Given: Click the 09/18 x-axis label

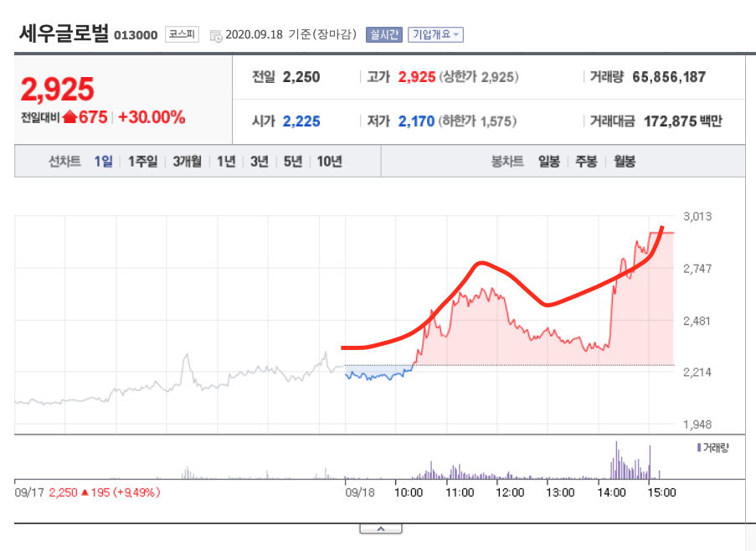Looking at the screenshot, I should pos(360,492).
